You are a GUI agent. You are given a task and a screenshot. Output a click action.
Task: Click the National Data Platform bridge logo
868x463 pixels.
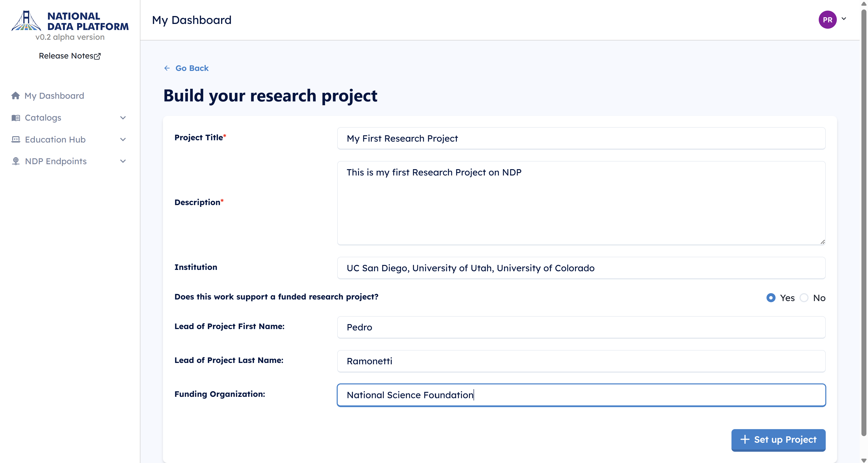(x=26, y=21)
